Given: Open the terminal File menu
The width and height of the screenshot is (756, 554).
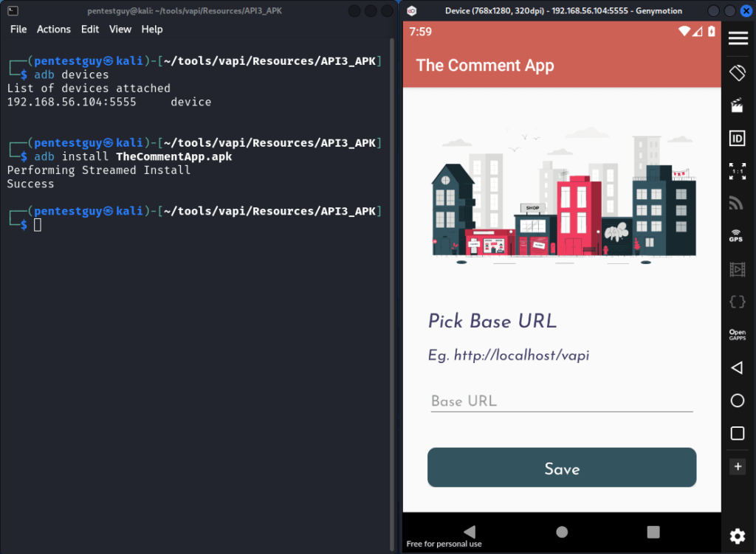Looking at the screenshot, I should click(18, 30).
